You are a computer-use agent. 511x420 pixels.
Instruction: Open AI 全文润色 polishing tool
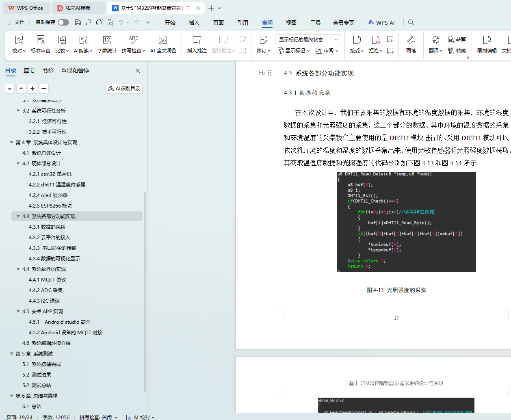coord(163,44)
